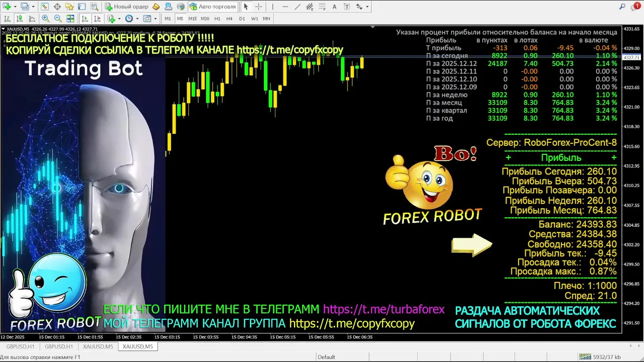Toggle chart auto scroll
The height and width of the screenshot is (362, 644).
(x=85, y=19)
